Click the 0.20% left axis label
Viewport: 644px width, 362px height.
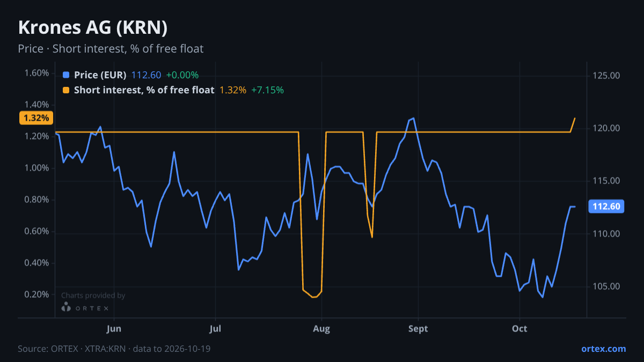[37, 294]
